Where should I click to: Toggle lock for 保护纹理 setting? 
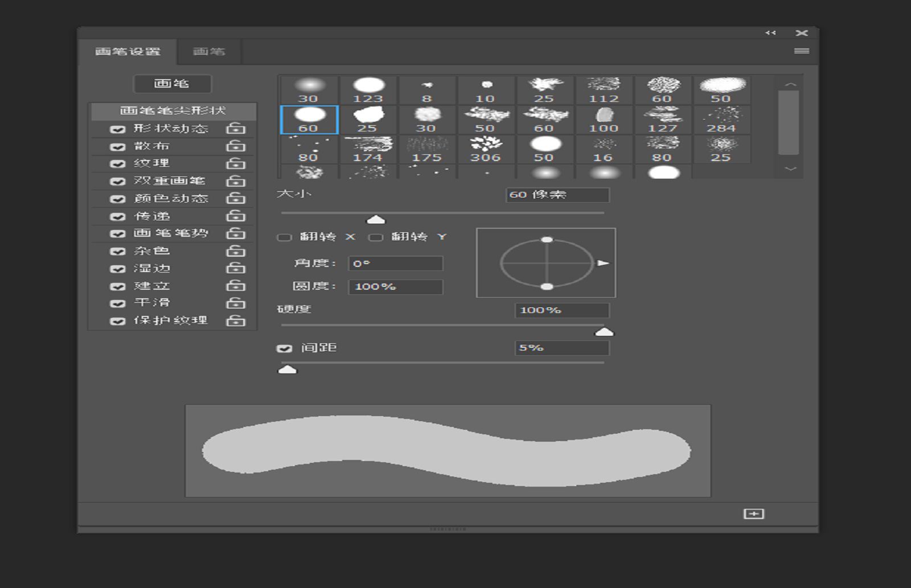pyautogui.click(x=236, y=321)
